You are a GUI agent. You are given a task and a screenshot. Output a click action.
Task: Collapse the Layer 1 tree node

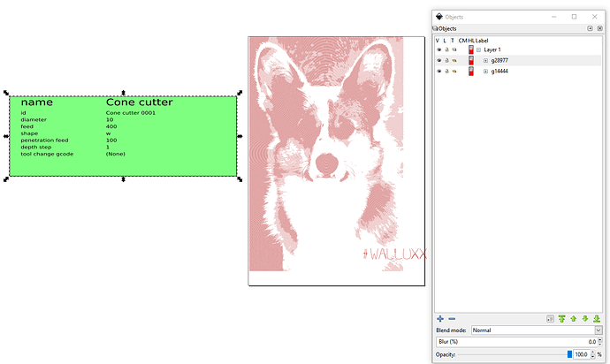click(478, 50)
